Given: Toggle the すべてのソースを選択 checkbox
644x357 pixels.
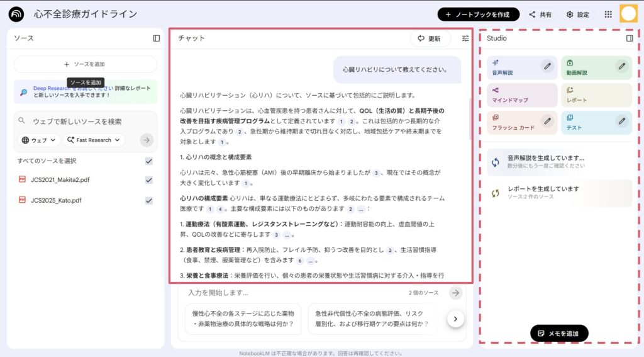Looking at the screenshot, I should (149, 161).
